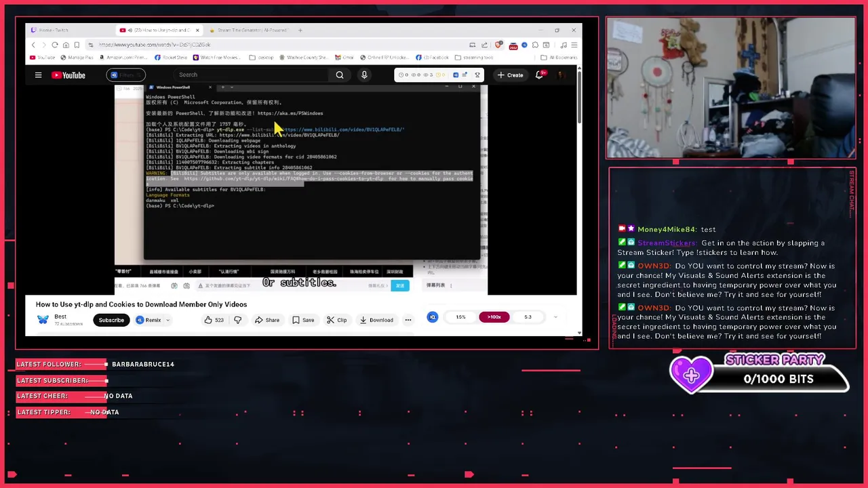The width and height of the screenshot is (868, 488).
Task: Click the video player area
Action: point(300,190)
